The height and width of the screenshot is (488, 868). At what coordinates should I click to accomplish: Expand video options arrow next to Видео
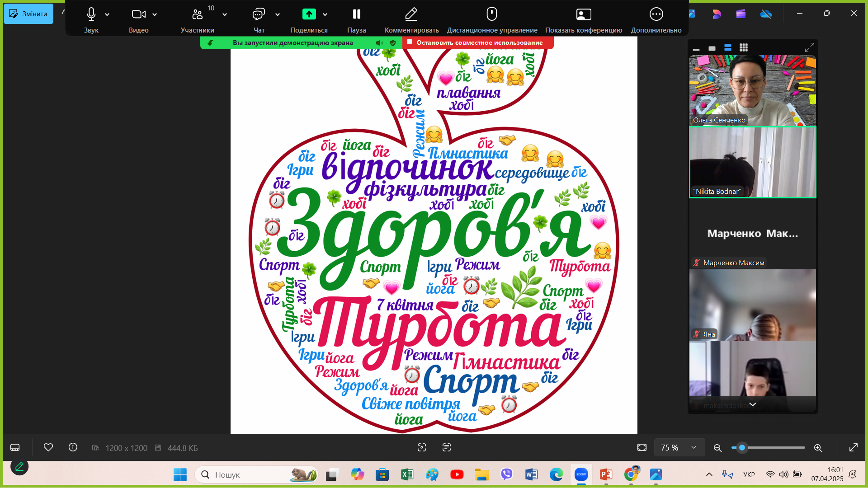click(x=155, y=14)
